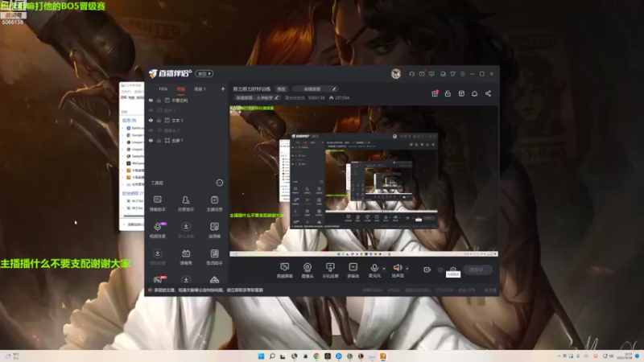Viewport: 644px width, 362px height.
Task: Open the orange 直播伴侣 app on taskbar
Action: point(383,356)
